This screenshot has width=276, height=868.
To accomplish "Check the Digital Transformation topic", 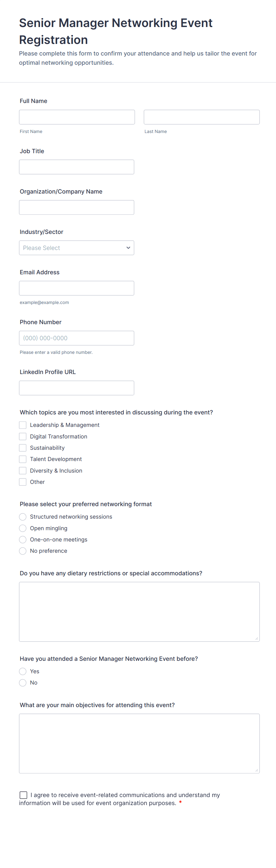I will [23, 436].
